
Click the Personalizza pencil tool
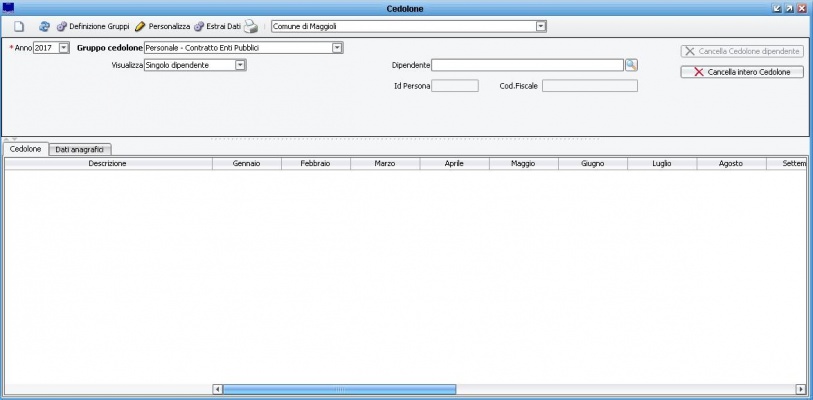[x=162, y=26]
